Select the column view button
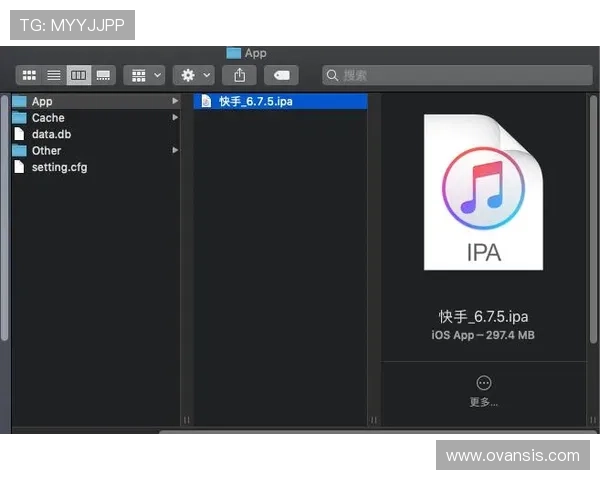 coord(79,75)
